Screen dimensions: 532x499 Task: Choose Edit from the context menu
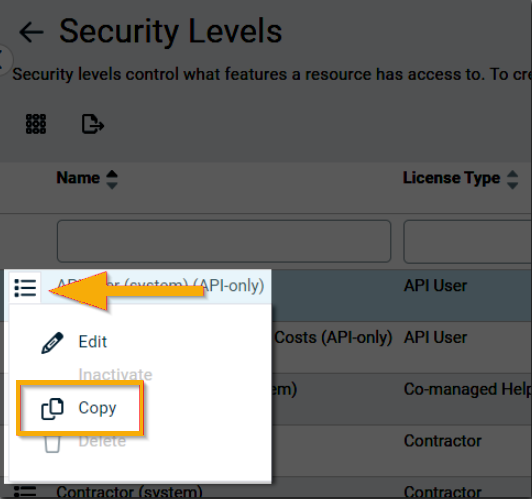point(93,342)
